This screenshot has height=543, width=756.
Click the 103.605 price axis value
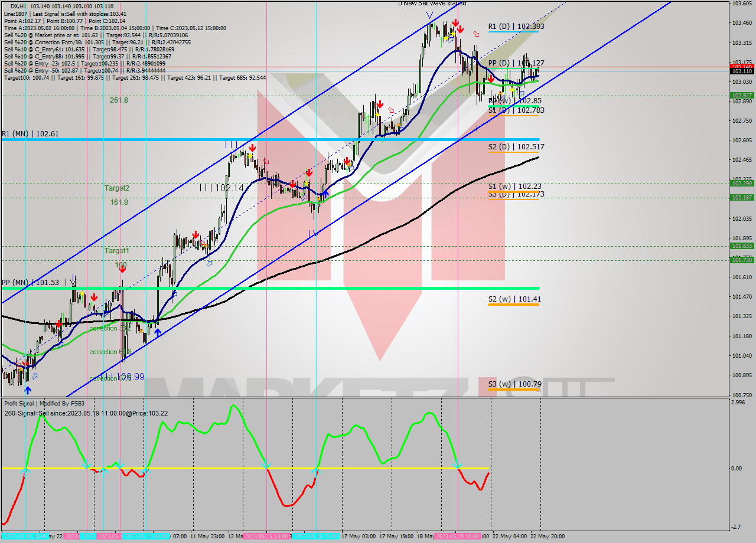point(742,4)
